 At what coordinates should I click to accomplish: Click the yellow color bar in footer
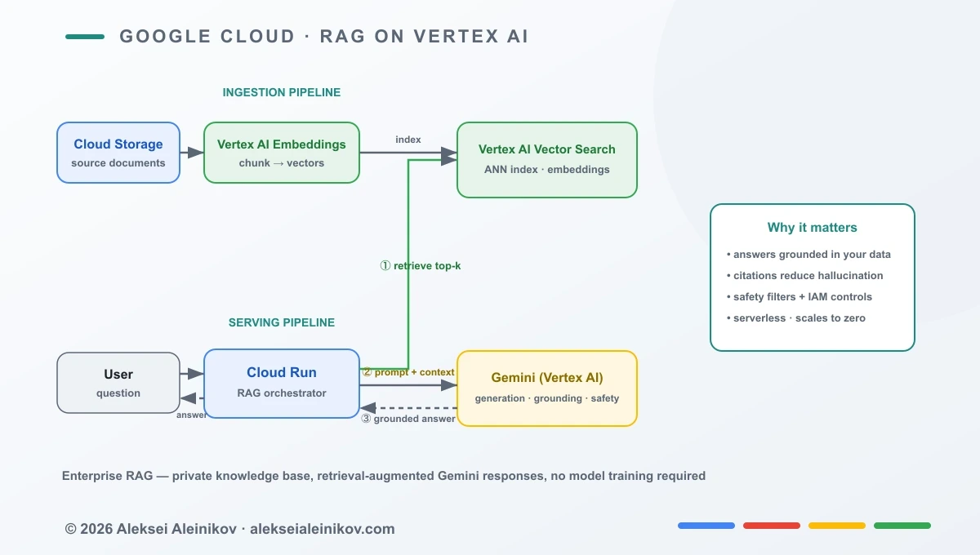point(837,526)
